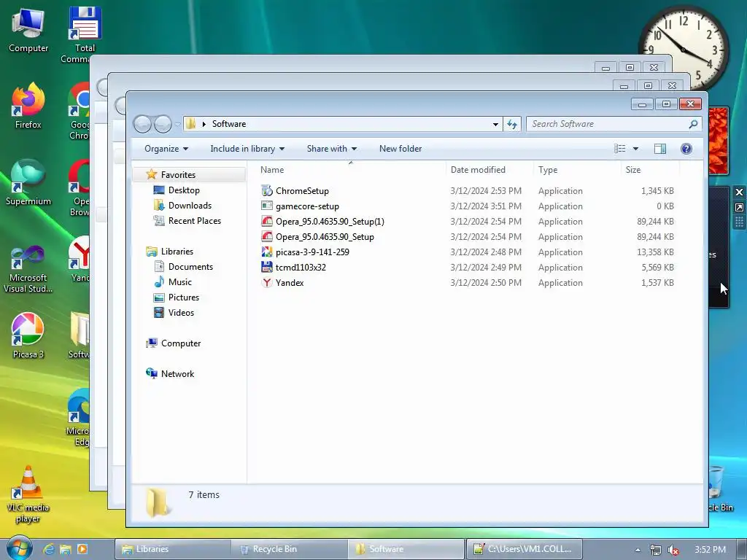
Task: Switch to C:\Users\VM1.COLL taskbar window
Action: [x=525, y=549]
